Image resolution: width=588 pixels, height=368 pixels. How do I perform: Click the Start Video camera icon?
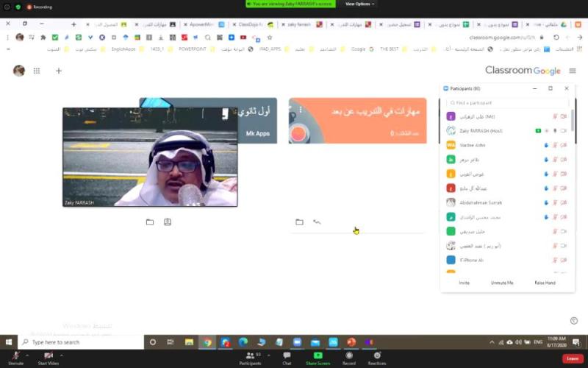coord(49,355)
